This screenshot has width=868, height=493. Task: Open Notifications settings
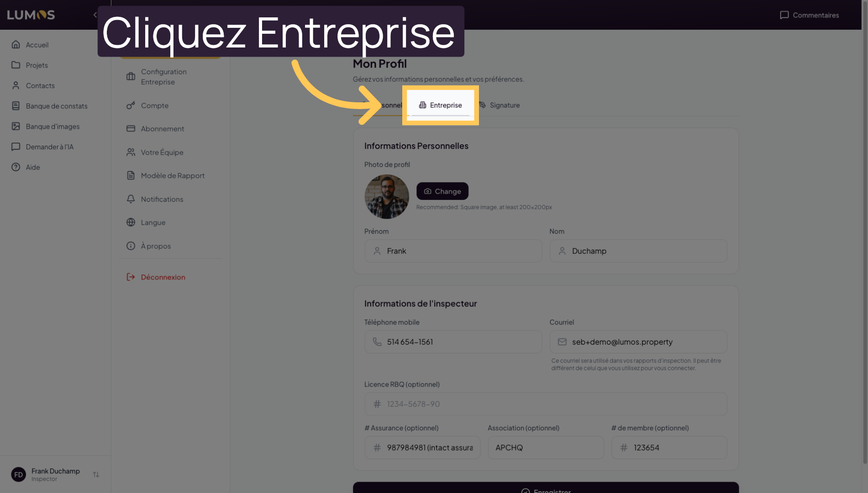click(x=162, y=199)
